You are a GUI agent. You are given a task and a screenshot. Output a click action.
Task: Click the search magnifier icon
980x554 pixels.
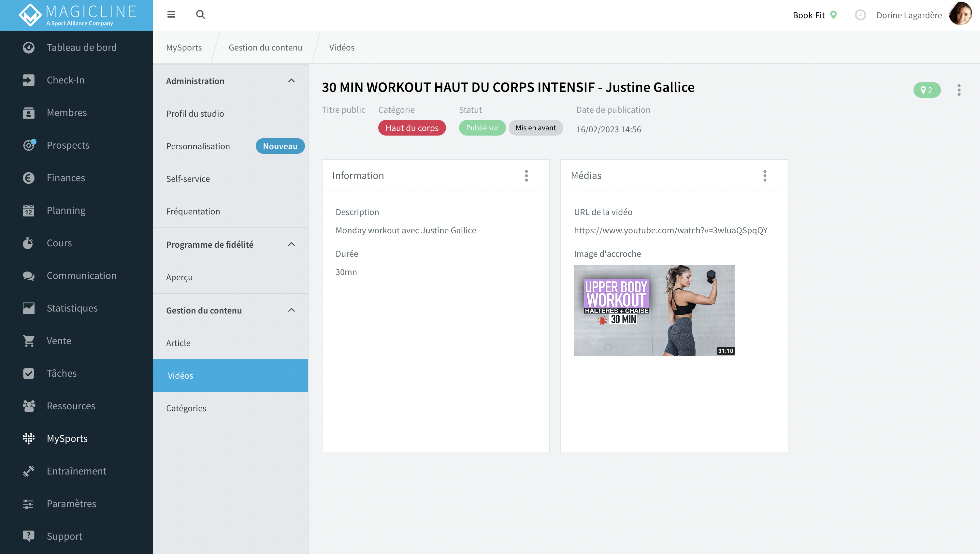pos(200,14)
